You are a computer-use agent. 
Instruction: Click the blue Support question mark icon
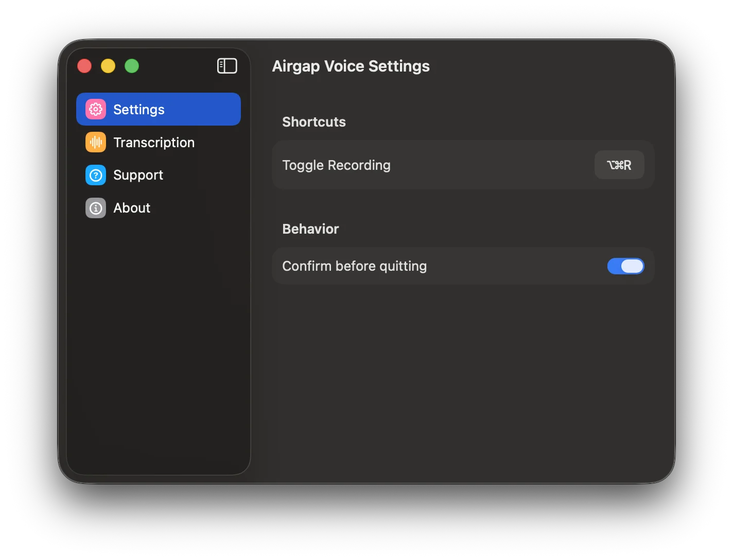point(95,175)
